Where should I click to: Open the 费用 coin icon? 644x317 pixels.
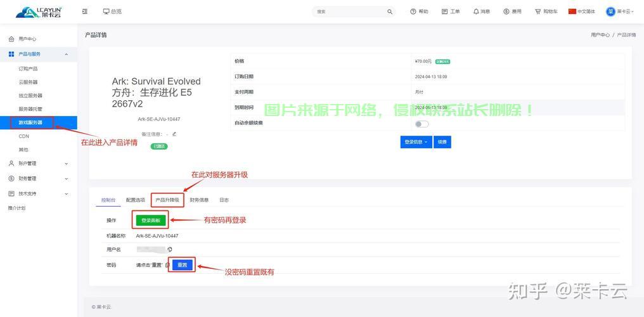[x=506, y=11]
